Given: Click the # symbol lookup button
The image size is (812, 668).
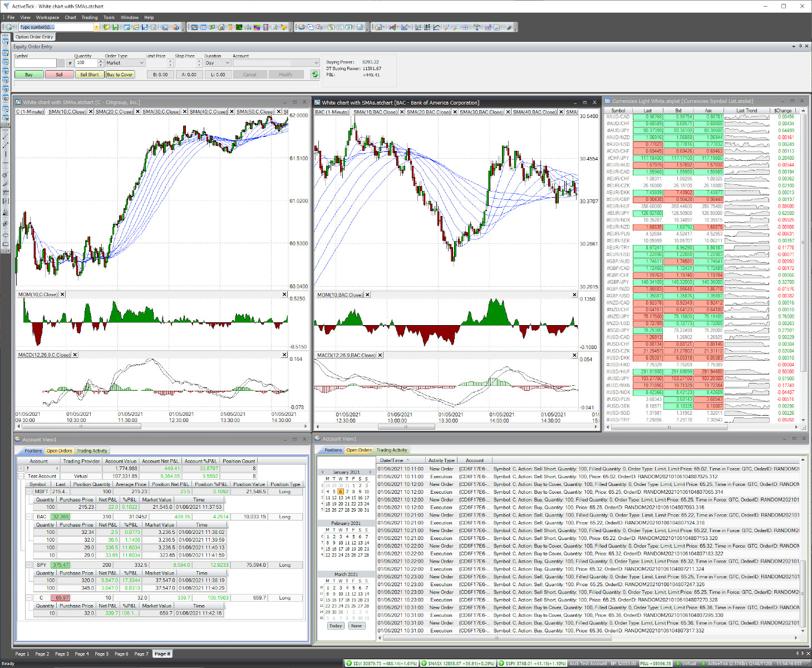Looking at the screenshot, I should (x=70, y=63).
